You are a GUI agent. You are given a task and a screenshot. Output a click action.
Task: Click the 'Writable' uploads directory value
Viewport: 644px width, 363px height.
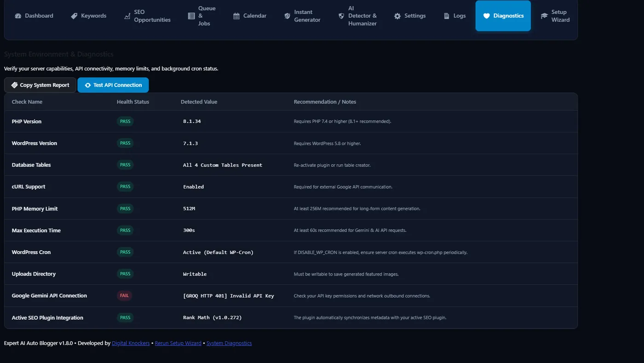(195, 274)
